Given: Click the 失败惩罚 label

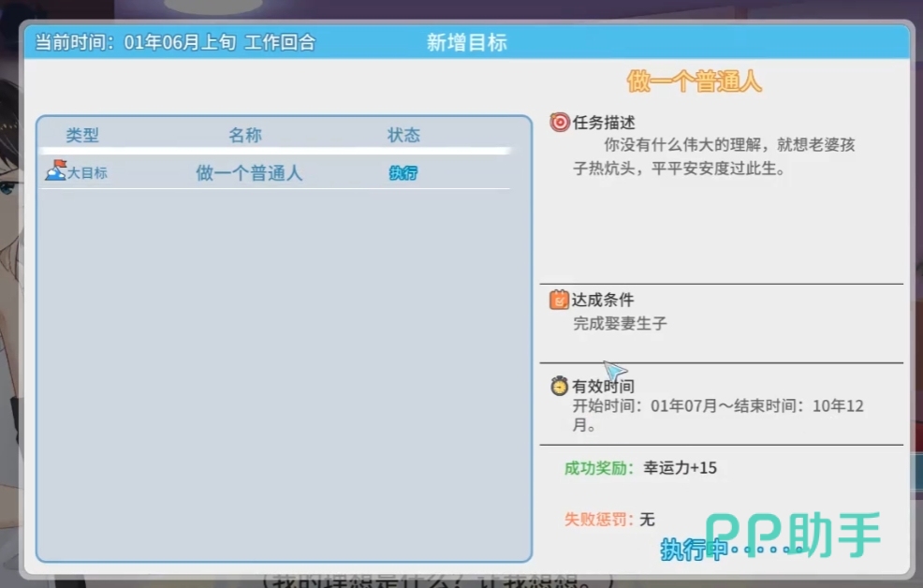Looking at the screenshot, I should coord(599,519).
